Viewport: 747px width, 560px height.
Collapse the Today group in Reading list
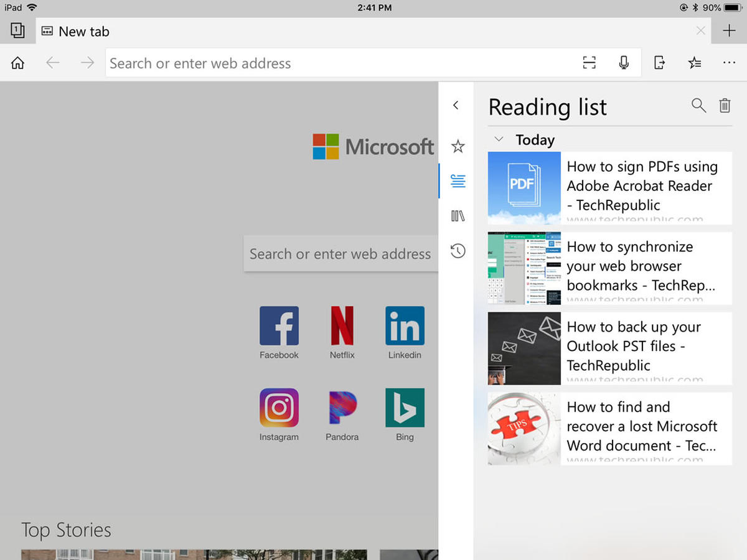pos(498,139)
